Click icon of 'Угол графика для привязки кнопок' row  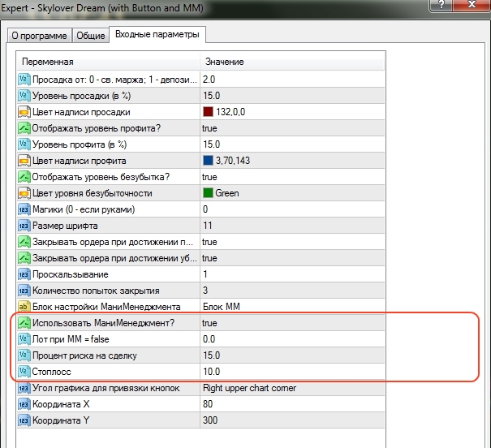[x=24, y=388]
